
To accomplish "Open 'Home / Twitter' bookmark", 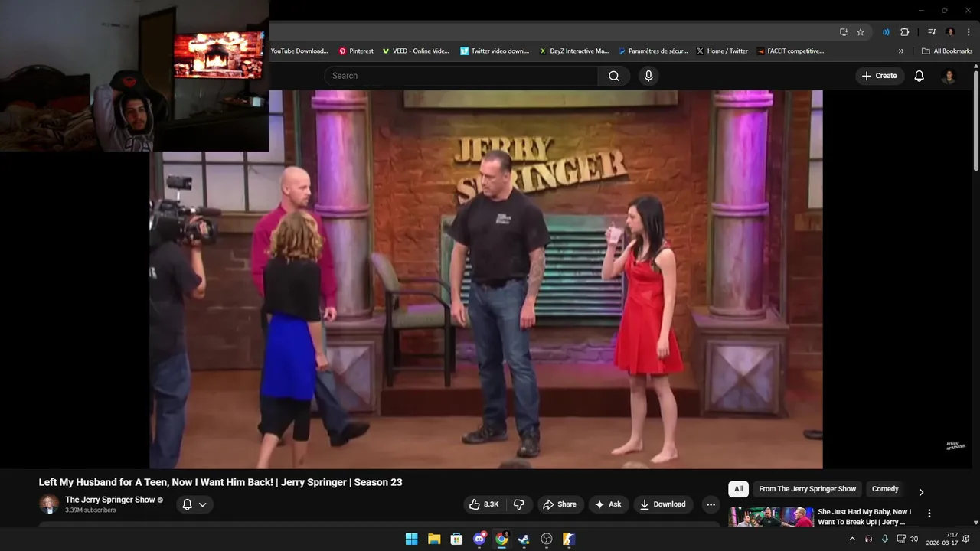I will (x=722, y=51).
